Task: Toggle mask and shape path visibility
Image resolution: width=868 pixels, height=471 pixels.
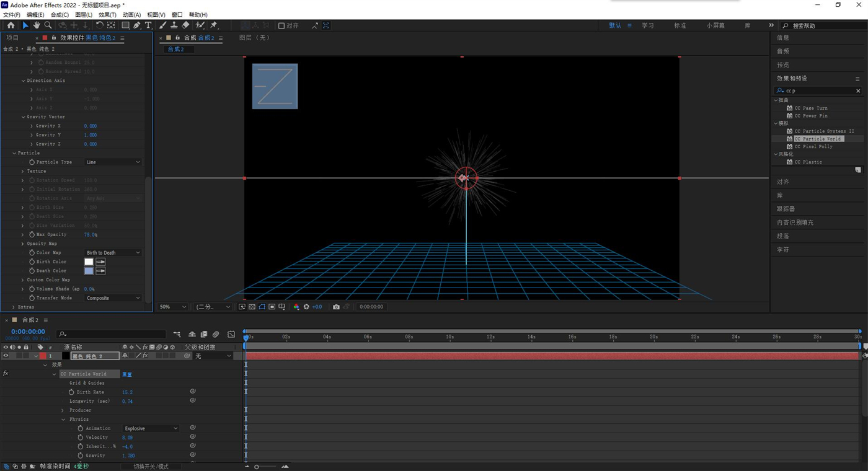Action: point(262,307)
